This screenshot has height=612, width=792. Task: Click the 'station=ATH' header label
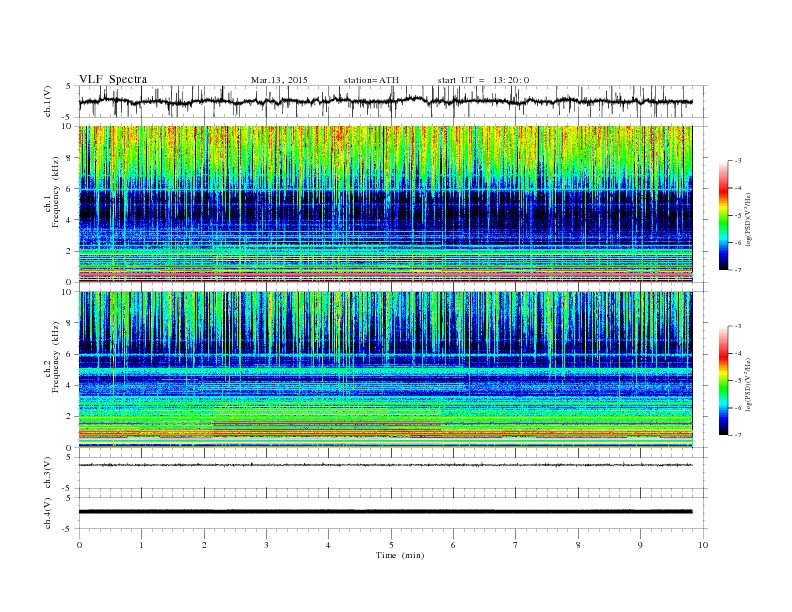point(371,80)
